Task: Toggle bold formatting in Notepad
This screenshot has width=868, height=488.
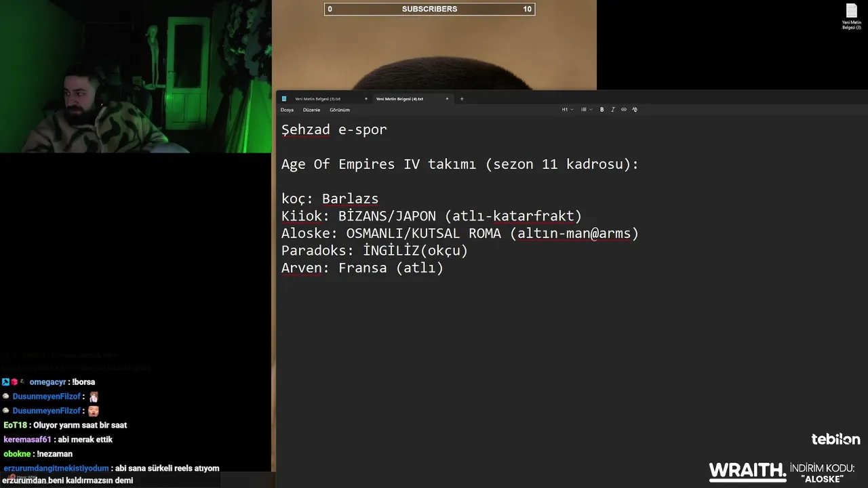Action: (x=601, y=110)
